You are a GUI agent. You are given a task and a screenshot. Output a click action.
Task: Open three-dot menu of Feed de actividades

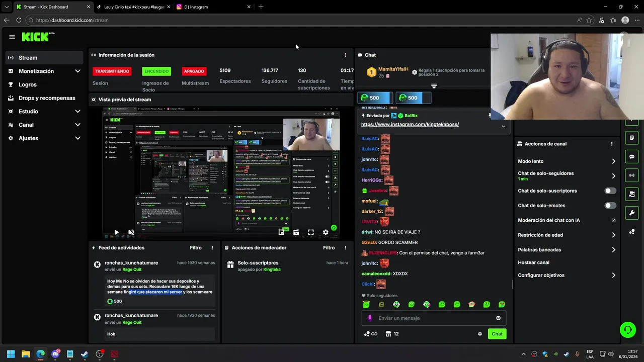coord(212,248)
